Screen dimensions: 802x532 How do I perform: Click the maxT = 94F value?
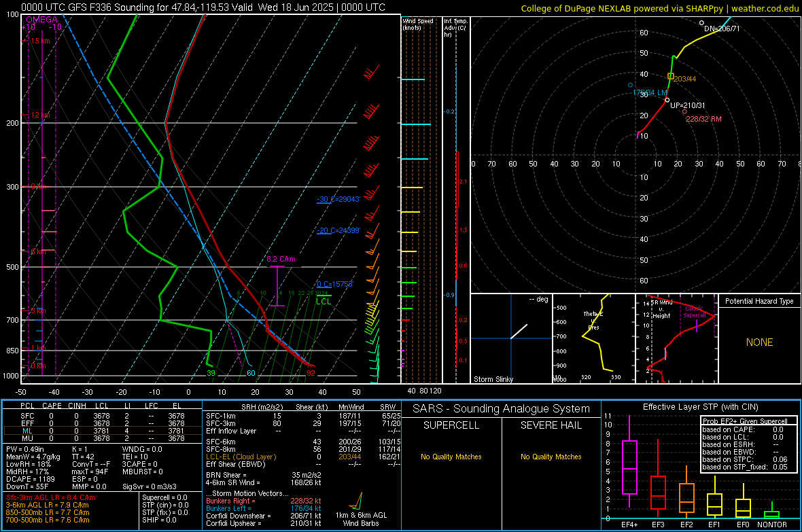[90, 472]
